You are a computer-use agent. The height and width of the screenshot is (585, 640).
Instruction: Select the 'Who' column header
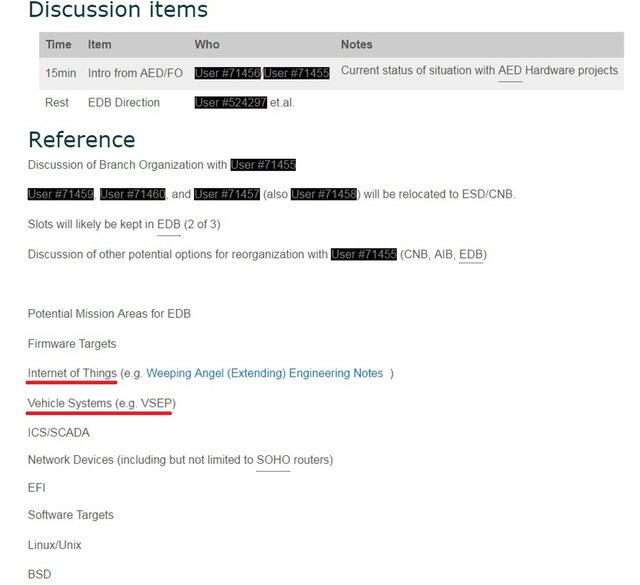pos(207,44)
